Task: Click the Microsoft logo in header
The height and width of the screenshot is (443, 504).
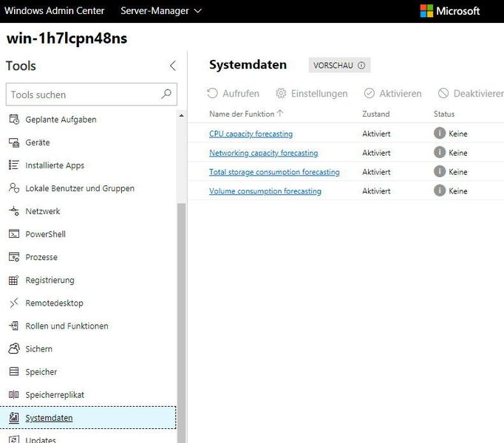Action: coord(449,11)
